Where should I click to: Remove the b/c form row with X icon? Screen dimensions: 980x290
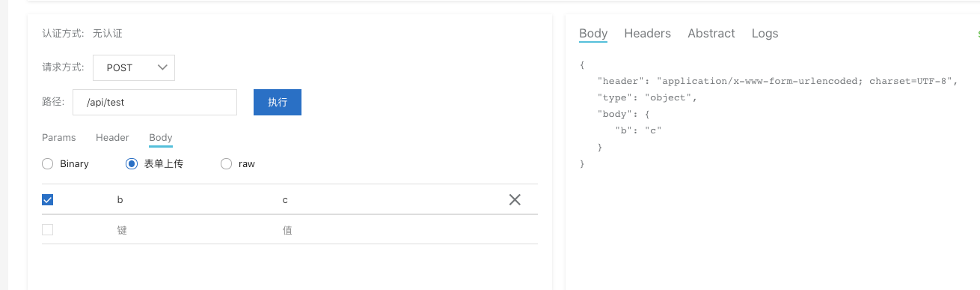(x=515, y=199)
